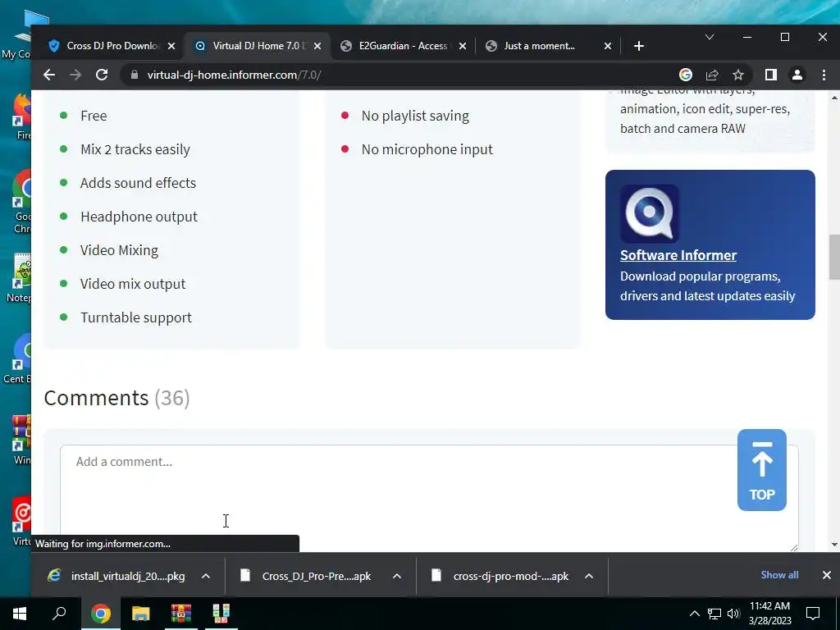840x630 pixels.
Task: Click the 'Turntable support' text
Action: (x=136, y=317)
